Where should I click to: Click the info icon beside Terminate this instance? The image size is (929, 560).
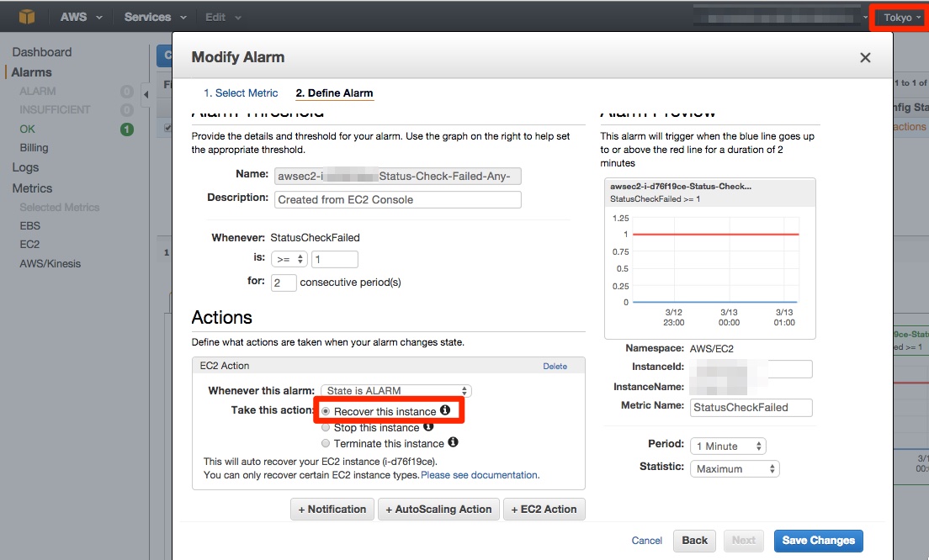click(x=452, y=442)
